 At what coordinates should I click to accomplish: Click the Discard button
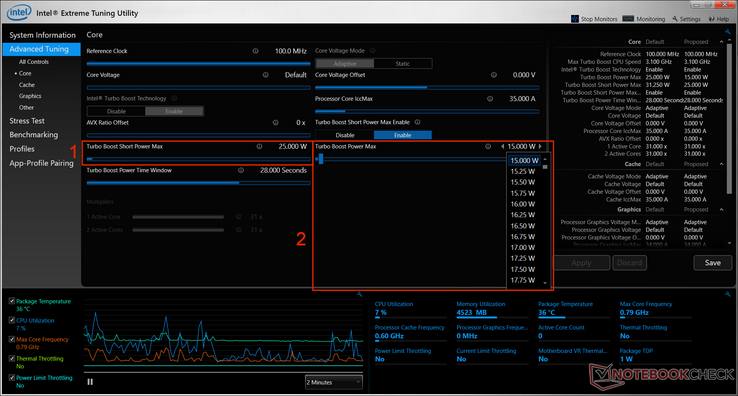(x=629, y=263)
